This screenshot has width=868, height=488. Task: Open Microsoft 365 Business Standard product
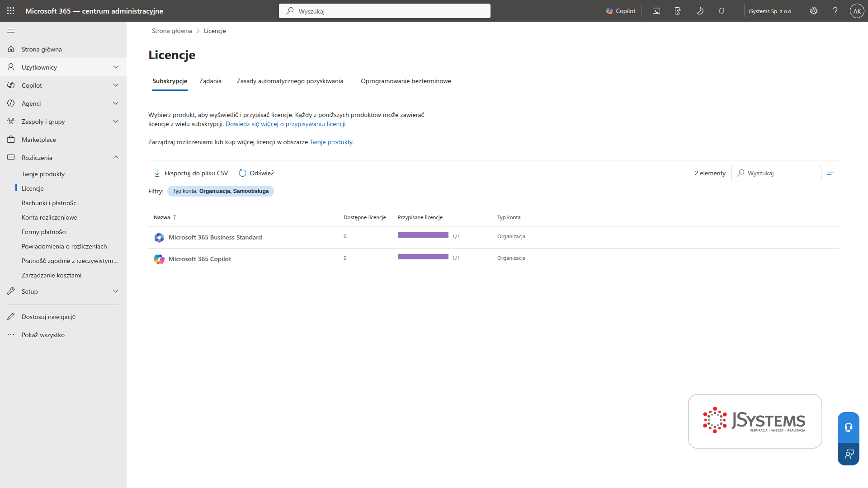coord(215,237)
